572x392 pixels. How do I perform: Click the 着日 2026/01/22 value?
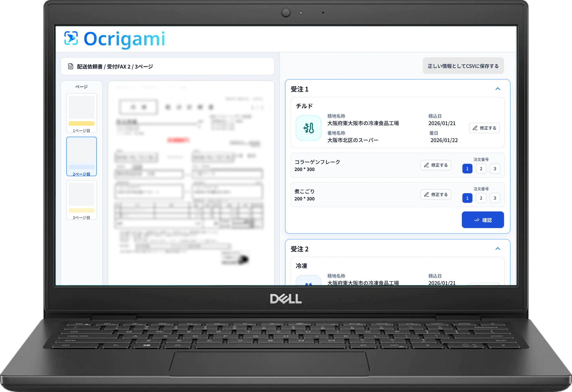pos(444,140)
